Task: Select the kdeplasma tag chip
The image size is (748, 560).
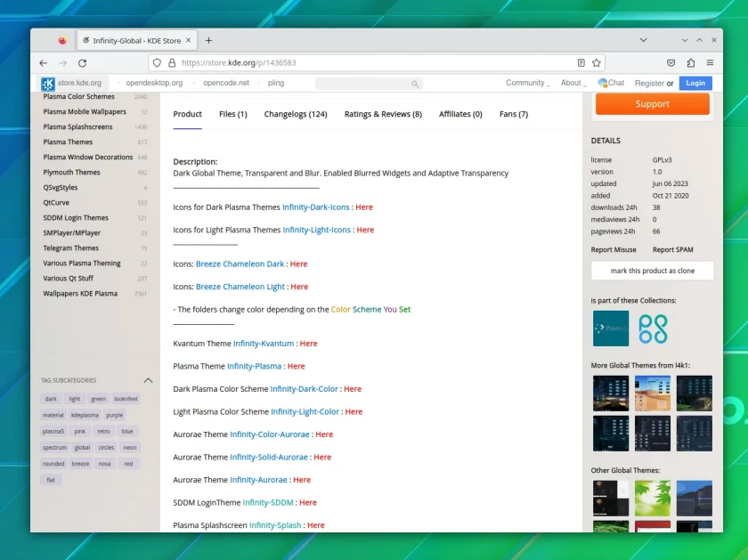Action: [x=85, y=415]
